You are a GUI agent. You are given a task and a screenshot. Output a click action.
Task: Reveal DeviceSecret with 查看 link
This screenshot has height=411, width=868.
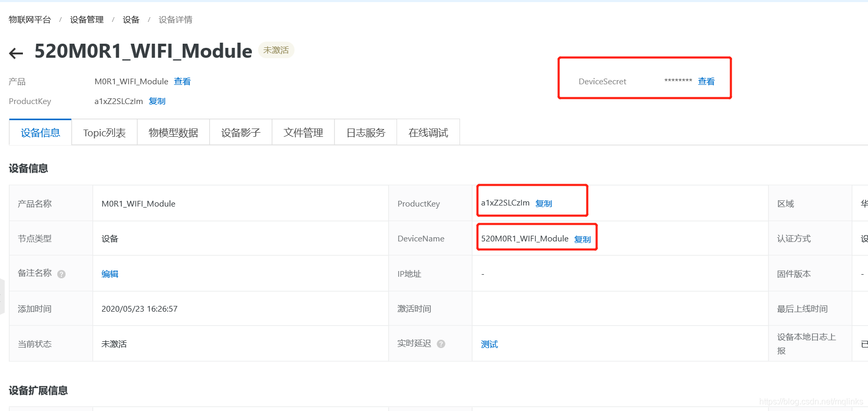pos(706,82)
